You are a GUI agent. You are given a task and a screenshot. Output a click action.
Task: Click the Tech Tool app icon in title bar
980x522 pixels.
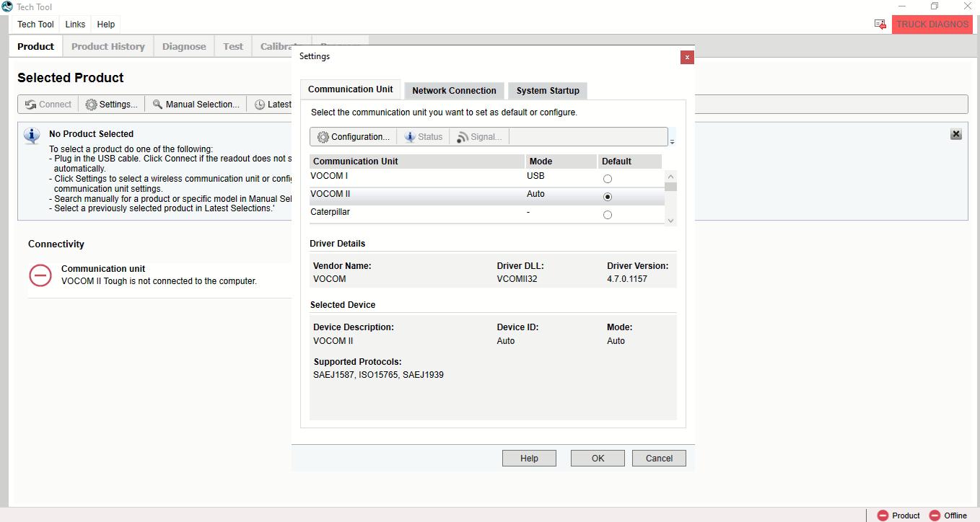[7, 6]
